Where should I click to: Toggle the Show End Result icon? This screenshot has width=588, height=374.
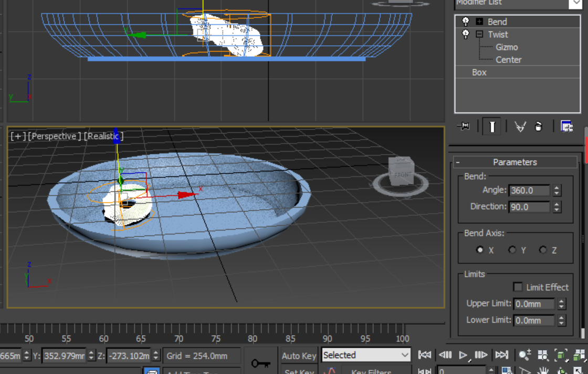click(492, 126)
